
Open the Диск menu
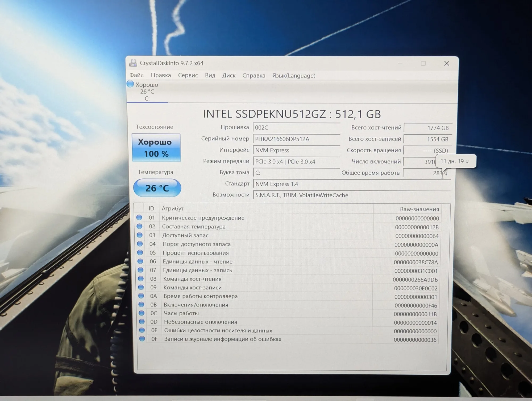pyautogui.click(x=229, y=75)
